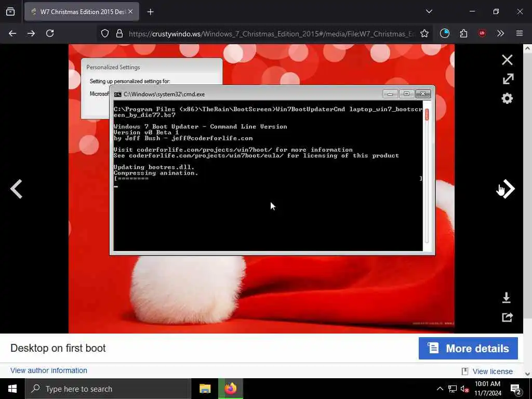Viewport: 532px width, 399px height.
Task: Select the W7 Christmas Edition 2015 tab
Action: click(x=82, y=11)
